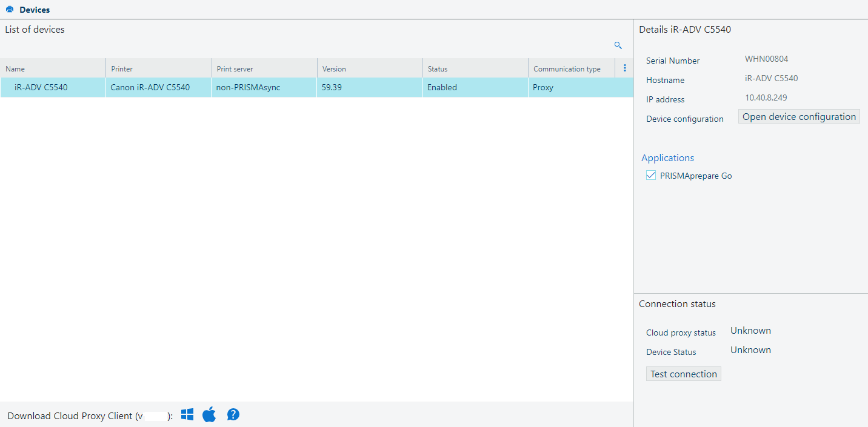Sort by the Printer column header
Image resolution: width=868 pixels, height=427 pixels.
(x=159, y=68)
